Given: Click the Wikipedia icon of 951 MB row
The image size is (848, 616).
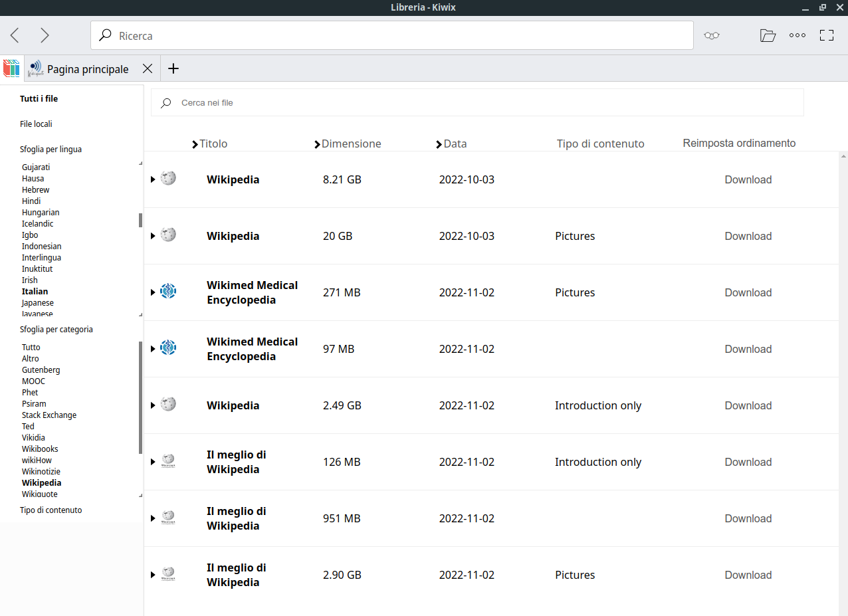Looking at the screenshot, I should point(168,517).
